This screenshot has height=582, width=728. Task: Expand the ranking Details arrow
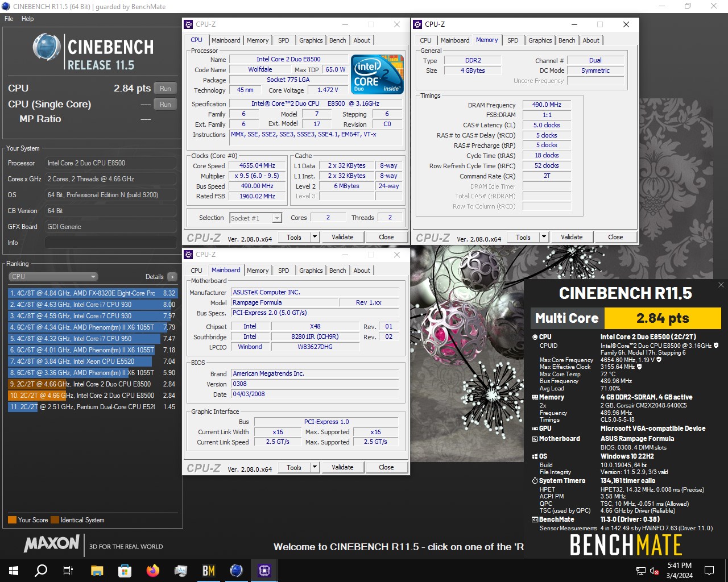point(172,277)
